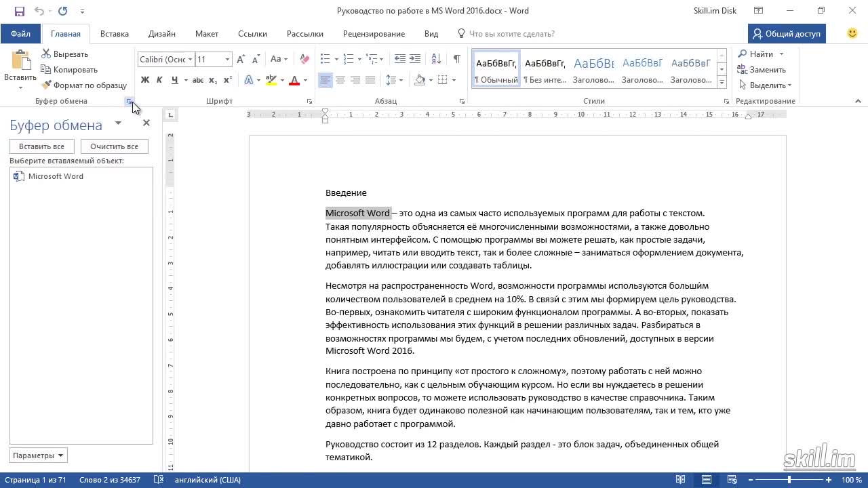This screenshot has height=488, width=868.
Task: Click the zoom slider in status bar
Action: [789, 480]
